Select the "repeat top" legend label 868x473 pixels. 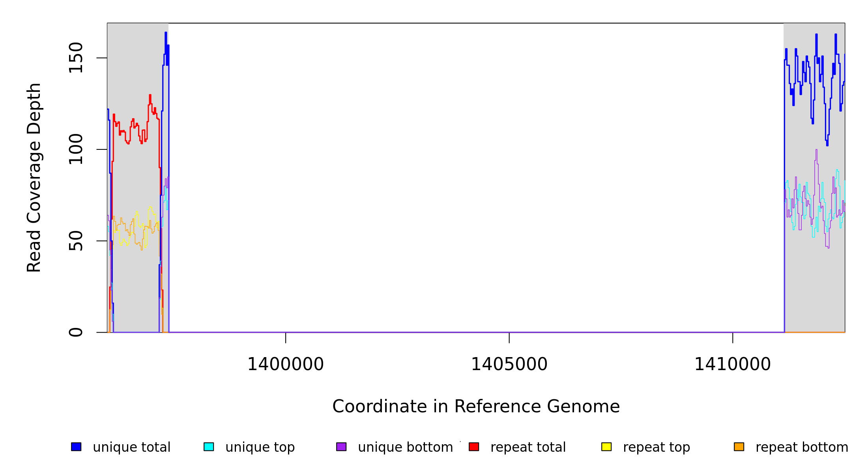pyautogui.click(x=657, y=447)
